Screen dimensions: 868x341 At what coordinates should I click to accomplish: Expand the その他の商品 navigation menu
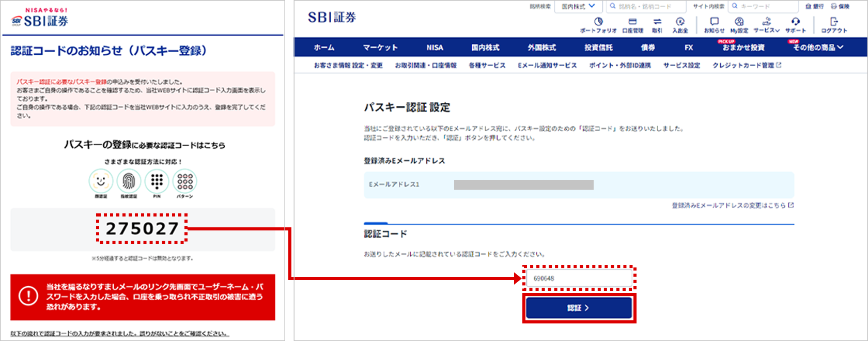(x=818, y=48)
